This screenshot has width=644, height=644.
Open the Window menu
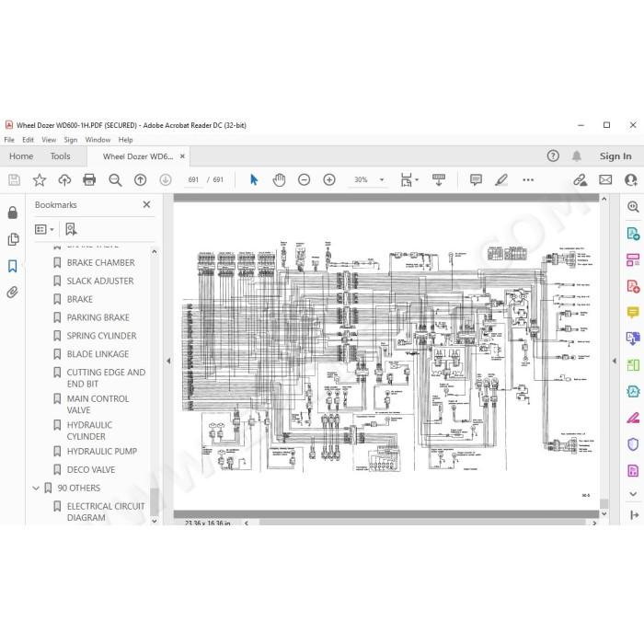click(98, 140)
